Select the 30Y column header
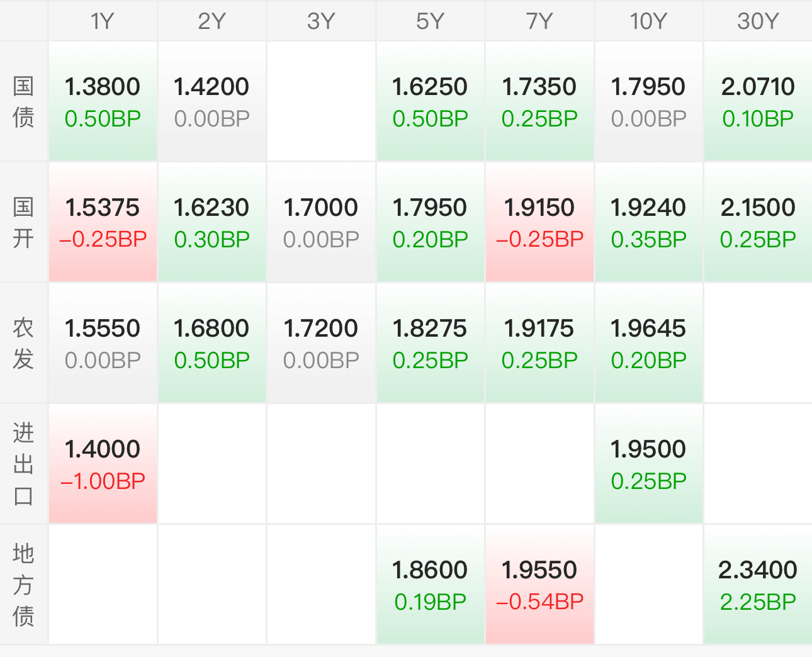 [x=758, y=21]
